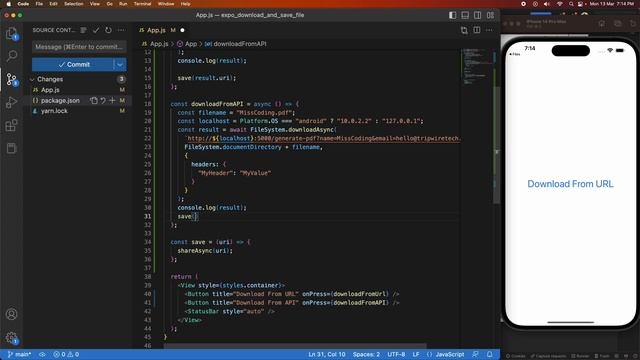
Task: Click the editor horizontal scrollbar
Action: [295, 346]
